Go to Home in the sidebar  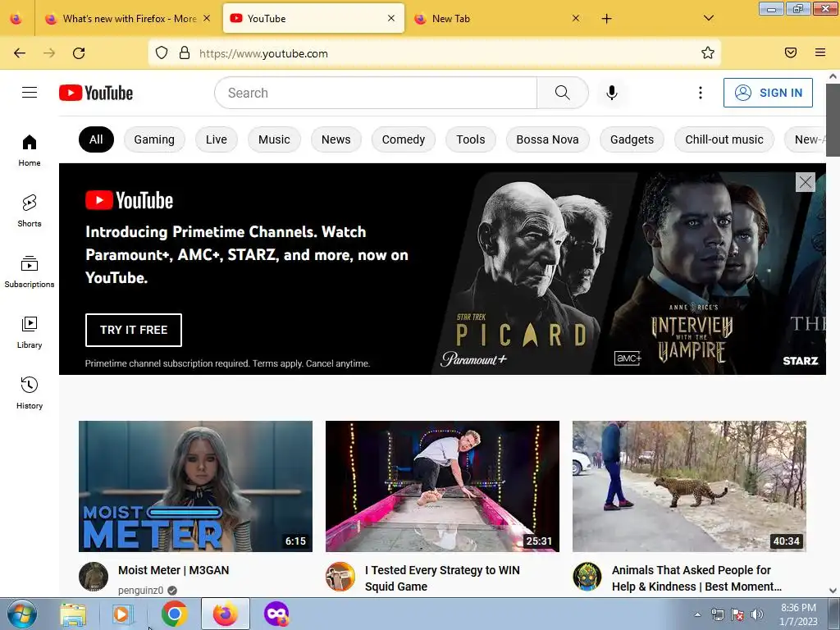point(30,151)
